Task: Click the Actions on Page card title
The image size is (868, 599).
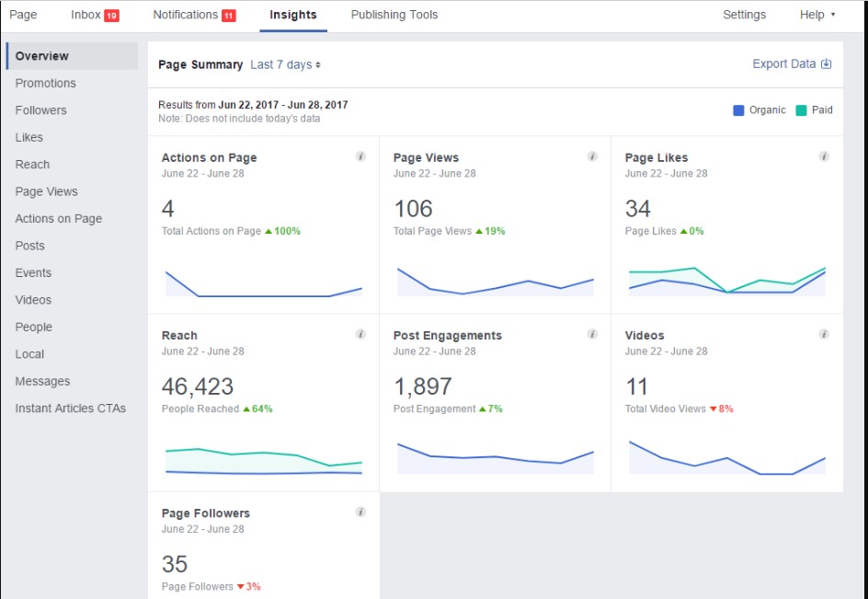Action: [x=210, y=158]
